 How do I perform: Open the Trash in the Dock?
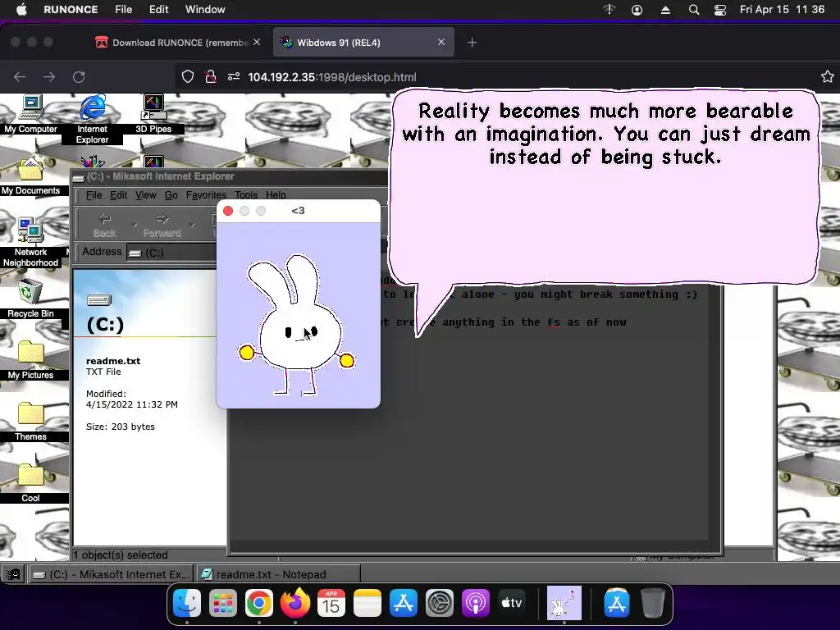(652, 603)
